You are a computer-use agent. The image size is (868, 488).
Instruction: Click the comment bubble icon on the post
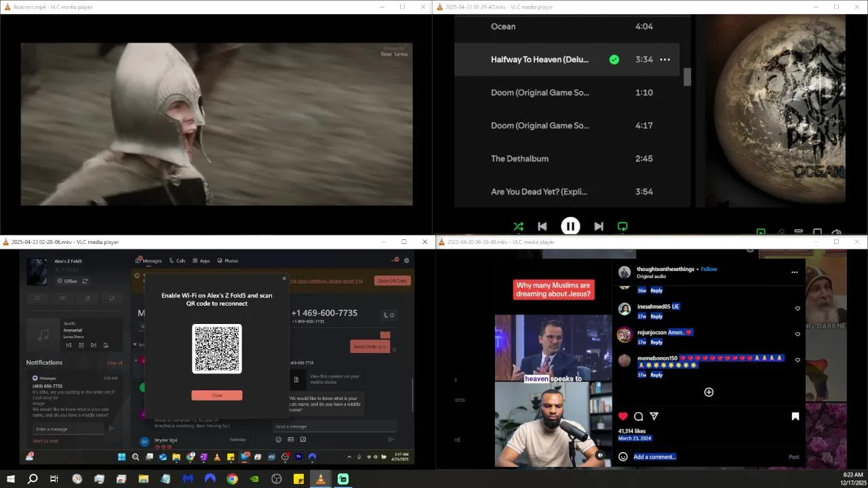coord(638,416)
